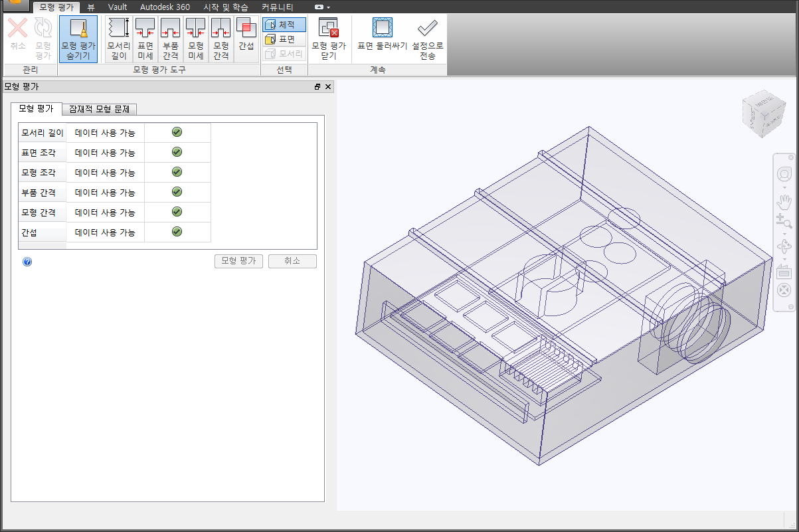Select the 부품 간격 evaluation tool
Image resolution: width=799 pixels, height=532 pixels.
tap(171, 39)
